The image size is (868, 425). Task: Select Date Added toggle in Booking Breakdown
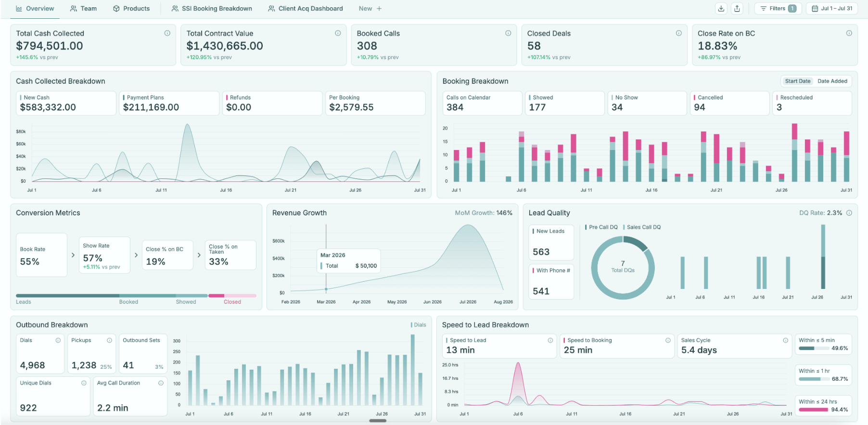pyautogui.click(x=832, y=81)
